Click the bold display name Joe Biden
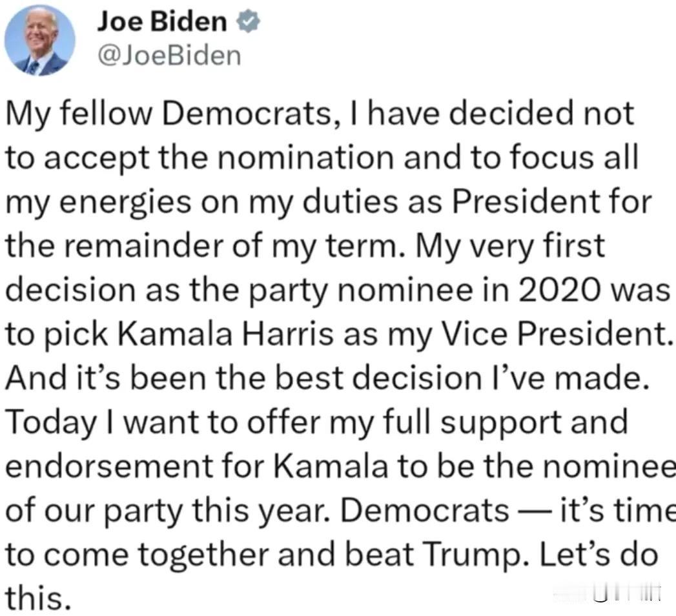Image resolution: width=676 pixels, height=616 pixels. (x=162, y=21)
